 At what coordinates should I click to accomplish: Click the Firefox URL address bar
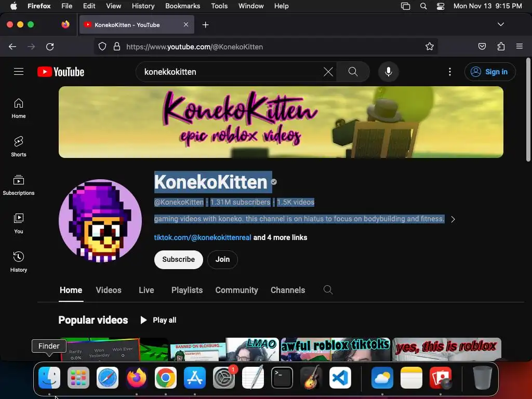point(265,46)
